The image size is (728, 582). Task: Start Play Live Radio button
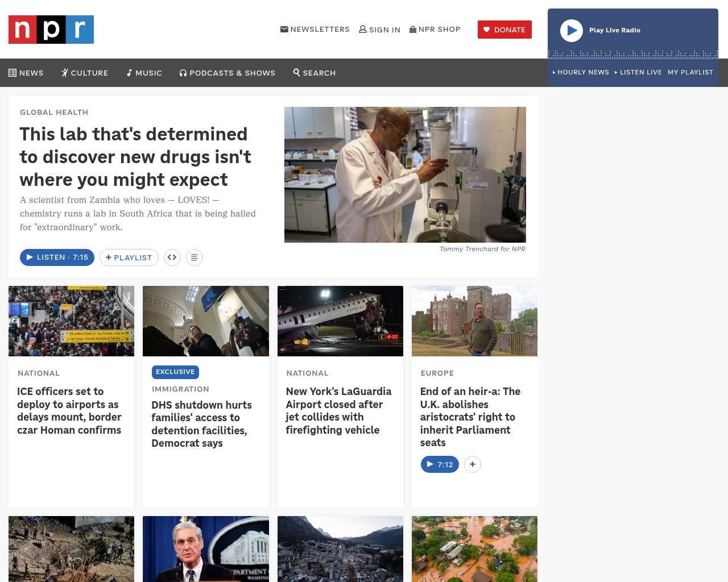[x=572, y=31]
